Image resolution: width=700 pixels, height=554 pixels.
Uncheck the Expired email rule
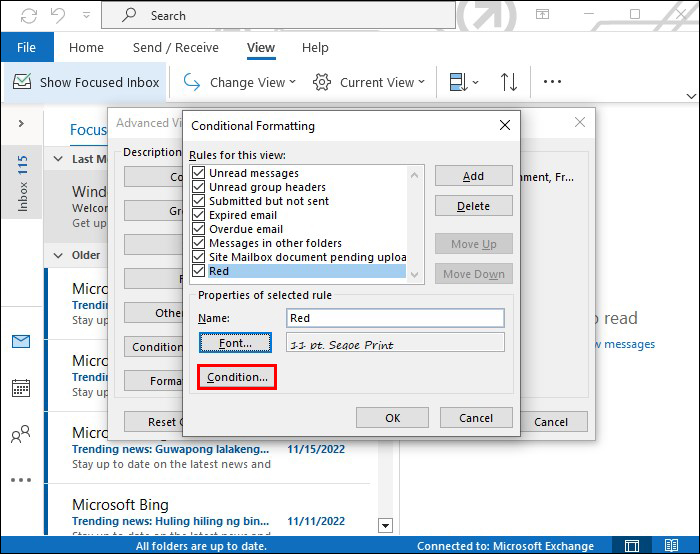point(199,215)
